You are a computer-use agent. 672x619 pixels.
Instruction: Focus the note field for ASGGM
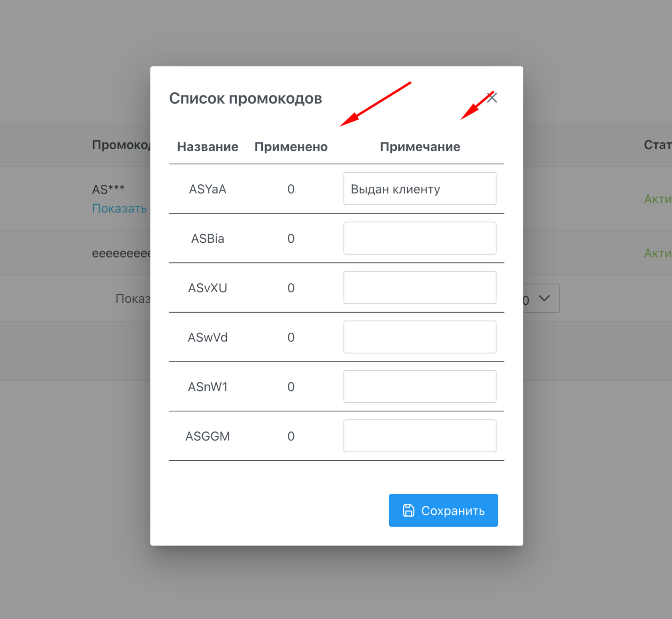click(x=420, y=436)
